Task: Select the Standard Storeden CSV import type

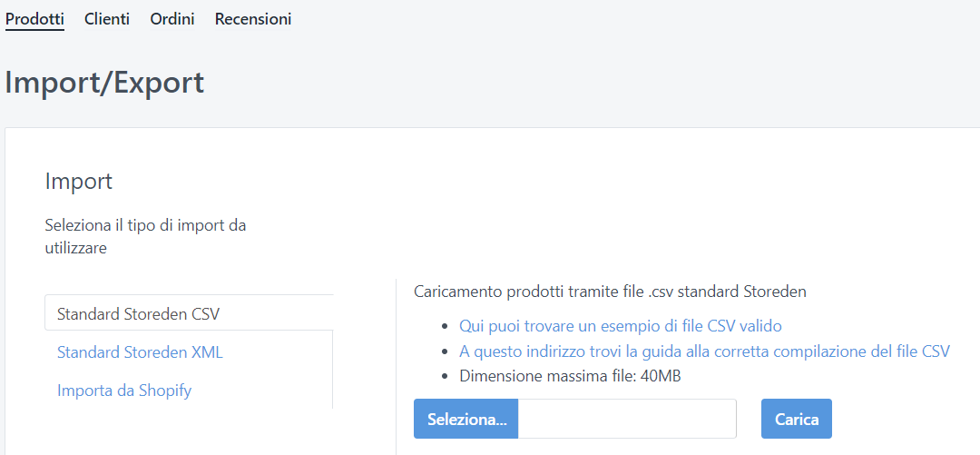Action: [x=139, y=314]
